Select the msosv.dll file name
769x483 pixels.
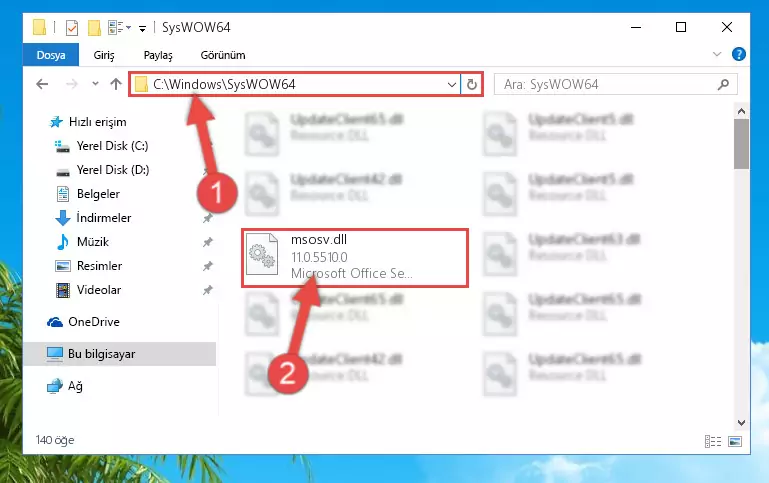[x=319, y=239]
